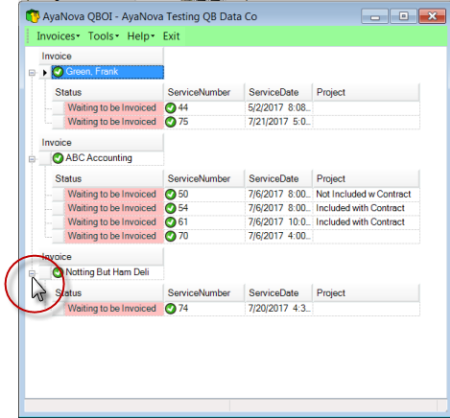Collapse the Green, Frank invoice group
450x418 pixels.
point(32,73)
